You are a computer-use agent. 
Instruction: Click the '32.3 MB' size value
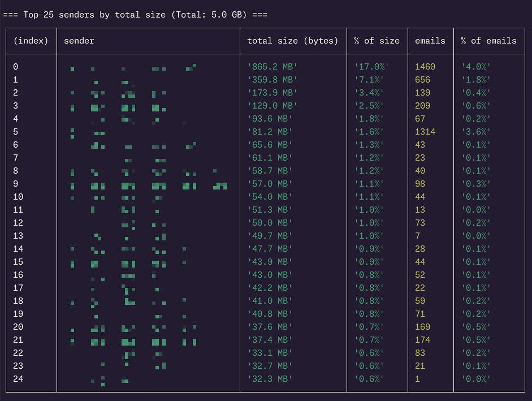pos(270,379)
